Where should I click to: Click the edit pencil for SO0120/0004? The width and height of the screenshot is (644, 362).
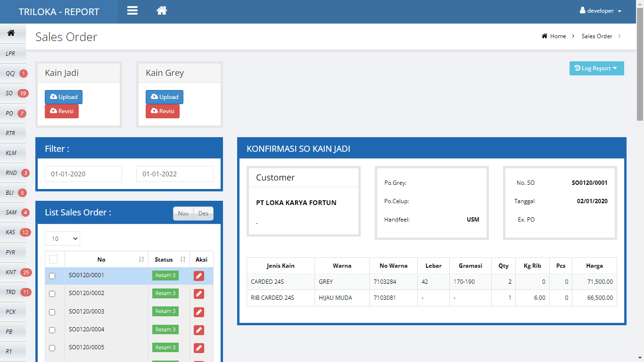[x=199, y=330]
